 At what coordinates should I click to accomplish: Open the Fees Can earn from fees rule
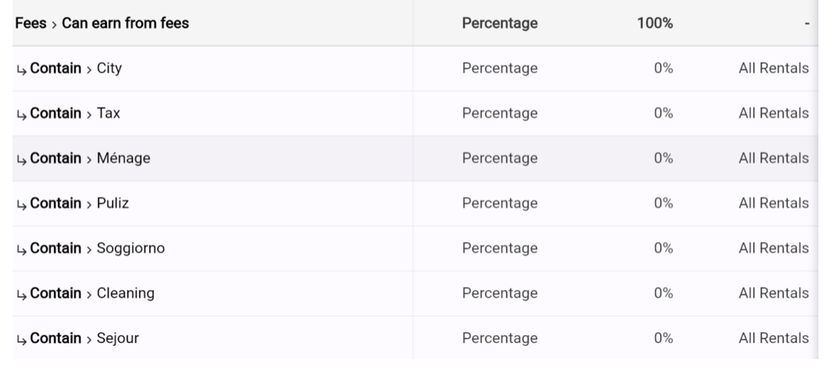tap(415, 23)
